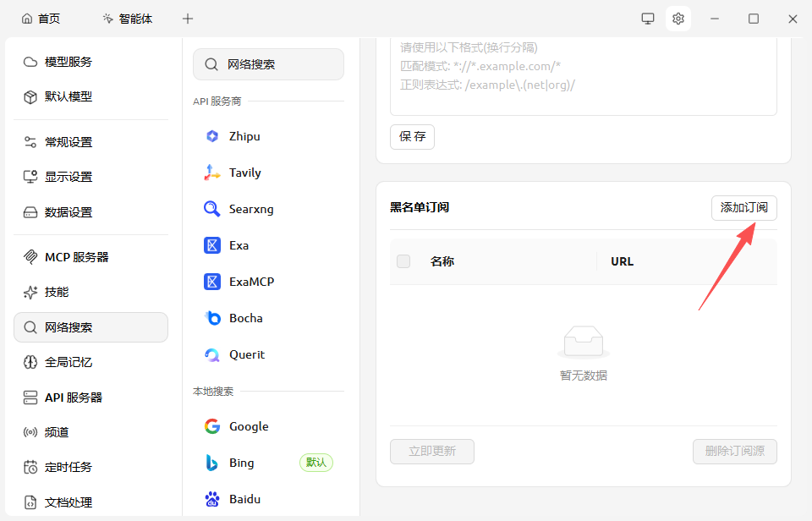812x521 pixels.
Task: Click the 暂无数据 empty inbox icon
Action: click(583, 343)
